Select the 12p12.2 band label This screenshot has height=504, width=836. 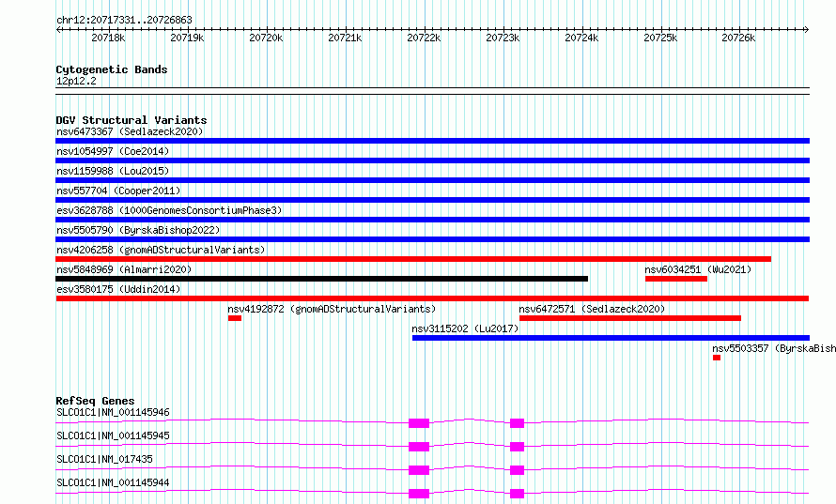pos(76,82)
